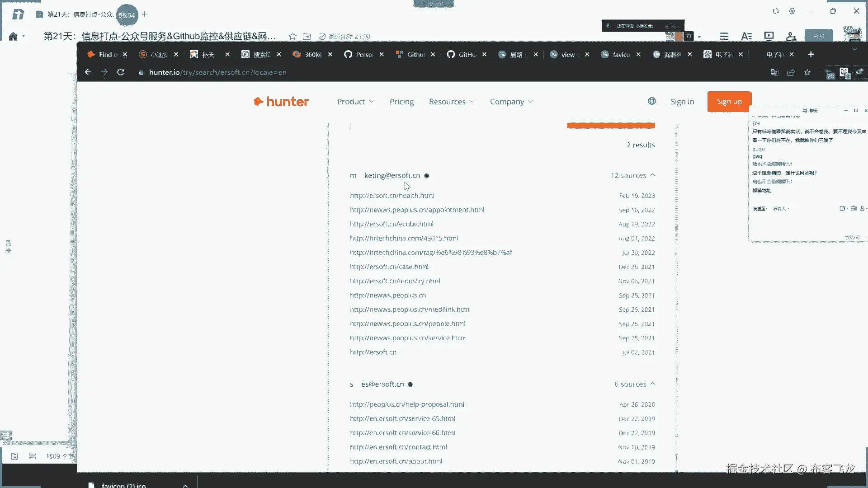The height and width of the screenshot is (488, 868).
Task: Click the orange Sign up button
Action: pos(729,102)
